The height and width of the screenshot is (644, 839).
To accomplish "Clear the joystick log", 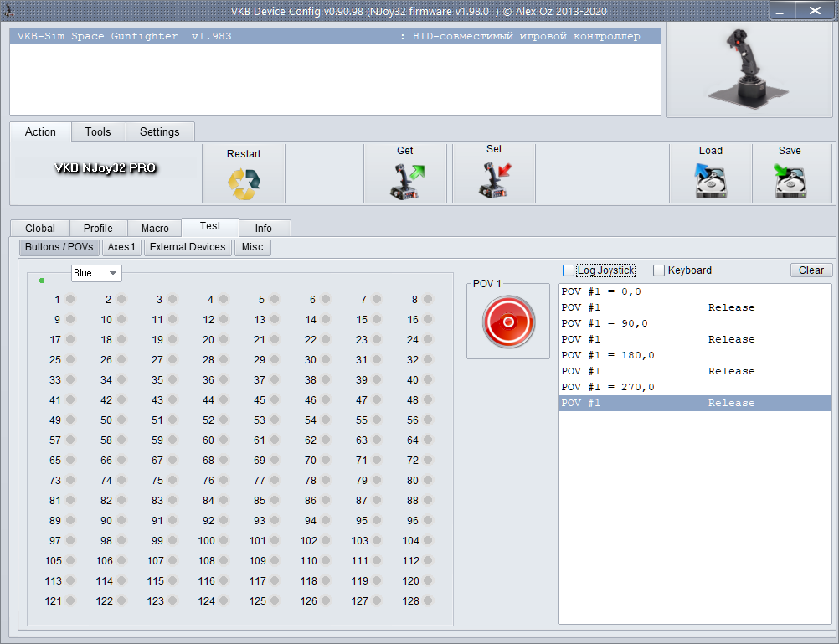I will [811, 270].
